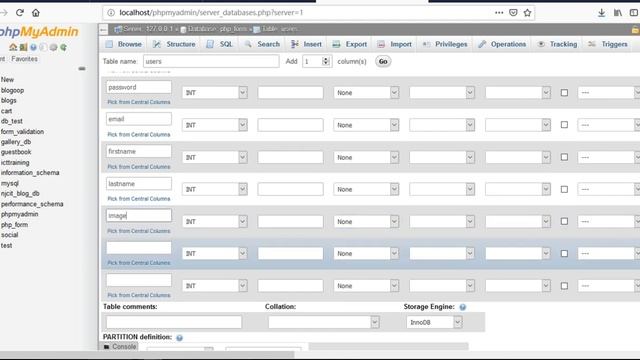This screenshot has height=360, width=640.
Task: Bookmark this page with the star icon
Action: (527, 13)
